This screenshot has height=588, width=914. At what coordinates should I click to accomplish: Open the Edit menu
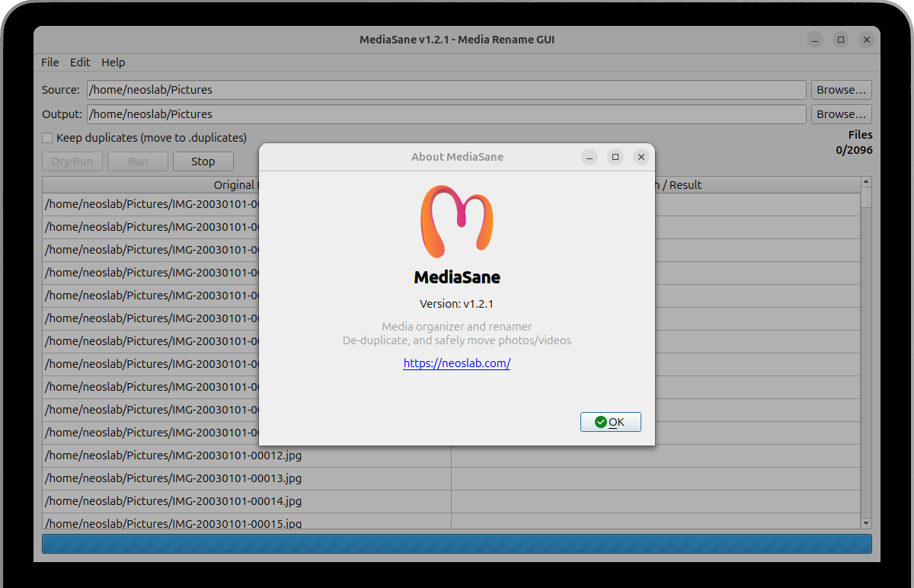pos(79,62)
